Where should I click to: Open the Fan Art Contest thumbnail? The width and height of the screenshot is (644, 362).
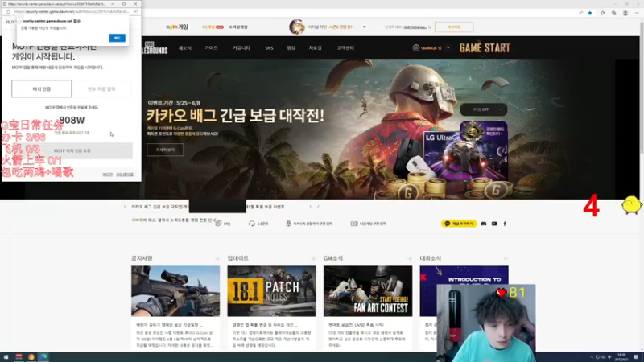tap(368, 291)
